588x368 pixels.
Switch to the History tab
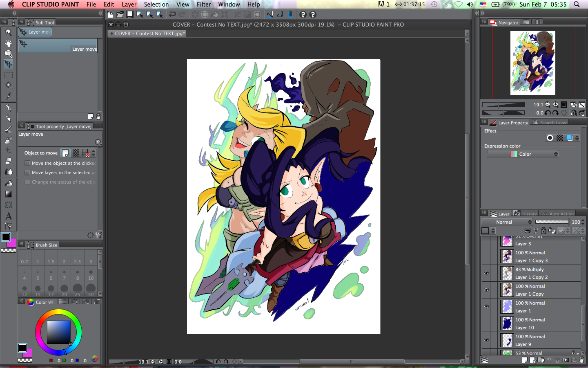pos(526,214)
